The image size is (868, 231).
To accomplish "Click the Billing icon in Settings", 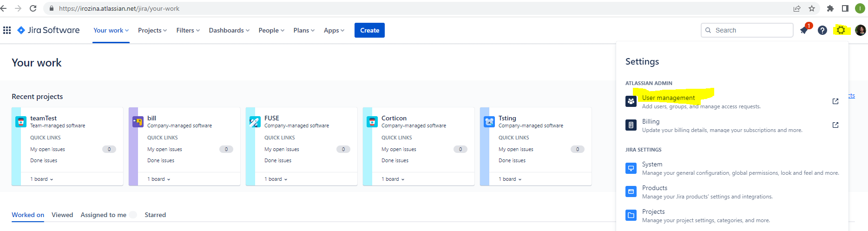I will coord(631,125).
